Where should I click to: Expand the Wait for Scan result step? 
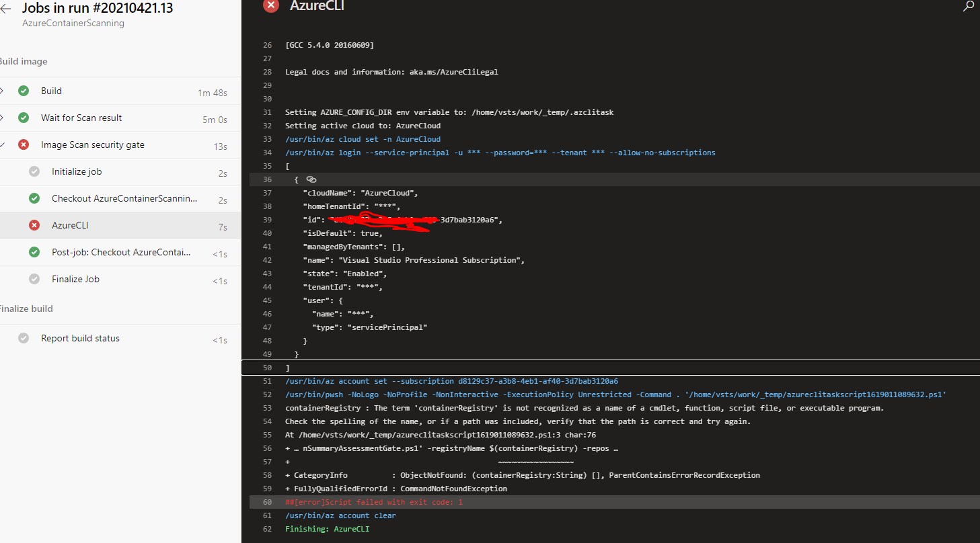3,118
